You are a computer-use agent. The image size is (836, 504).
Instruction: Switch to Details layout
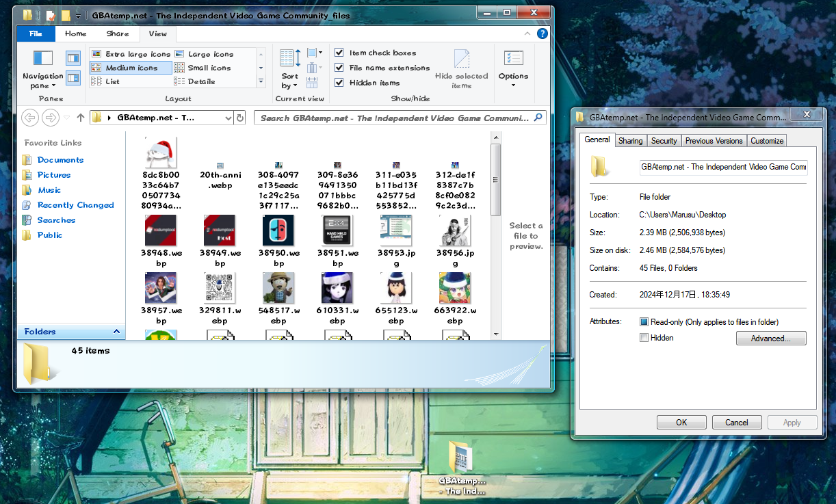click(195, 81)
